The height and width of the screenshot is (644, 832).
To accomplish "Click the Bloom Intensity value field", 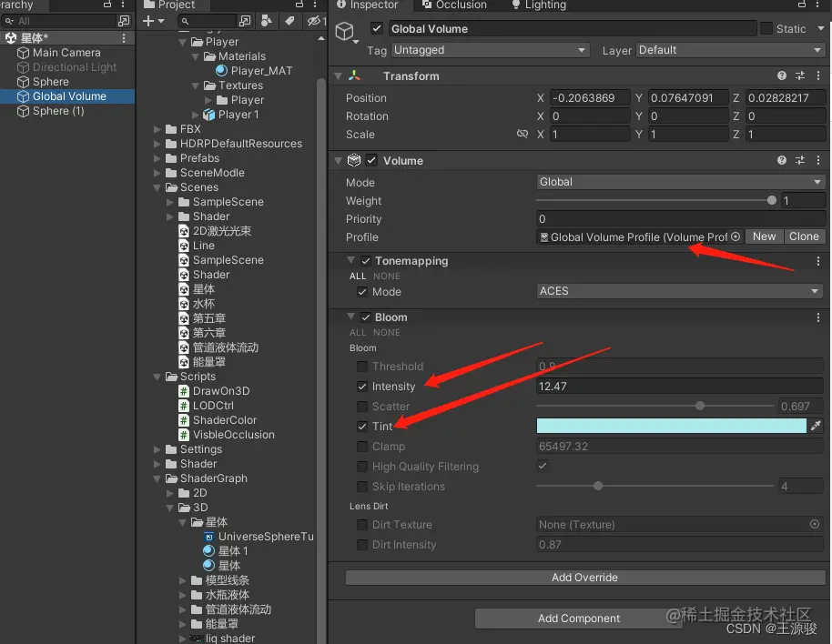I will pyautogui.click(x=679, y=386).
